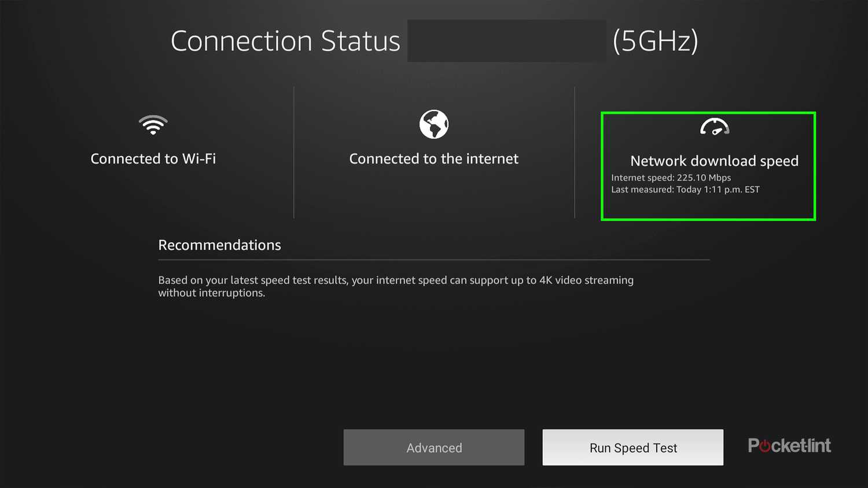The image size is (868, 488).
Task: Click the 4K streaming recommendation text
Action: (x=396, y=286)
